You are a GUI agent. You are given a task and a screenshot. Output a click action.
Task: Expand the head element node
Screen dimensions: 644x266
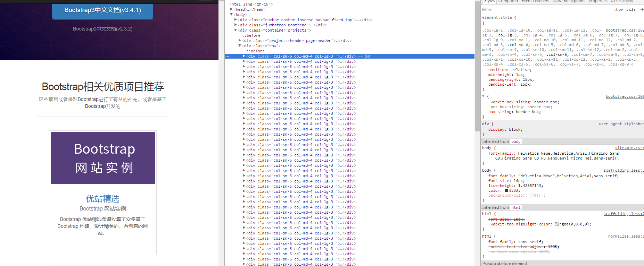(x=231, y=9)
